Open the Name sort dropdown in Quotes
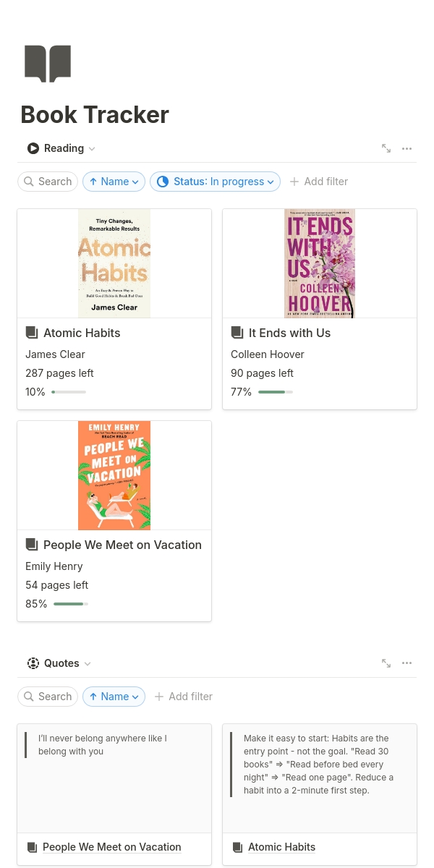Viewport: 434px width, 868px height. click(114, 697)
